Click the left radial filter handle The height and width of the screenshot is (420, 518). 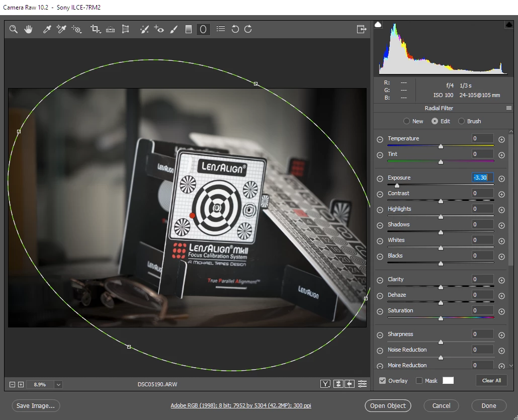[19, 131]
